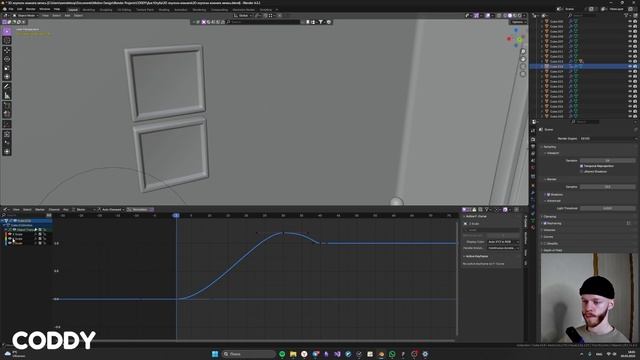Toggle Raytracing checkbox in render properties
This screenshot has width=640, height=360.
click(x=545, y=223)
